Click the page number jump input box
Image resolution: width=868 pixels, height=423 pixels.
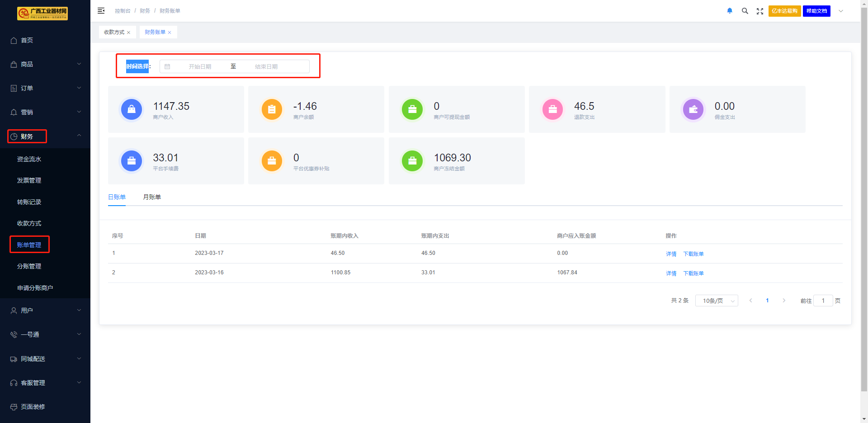tap(823, 301)
